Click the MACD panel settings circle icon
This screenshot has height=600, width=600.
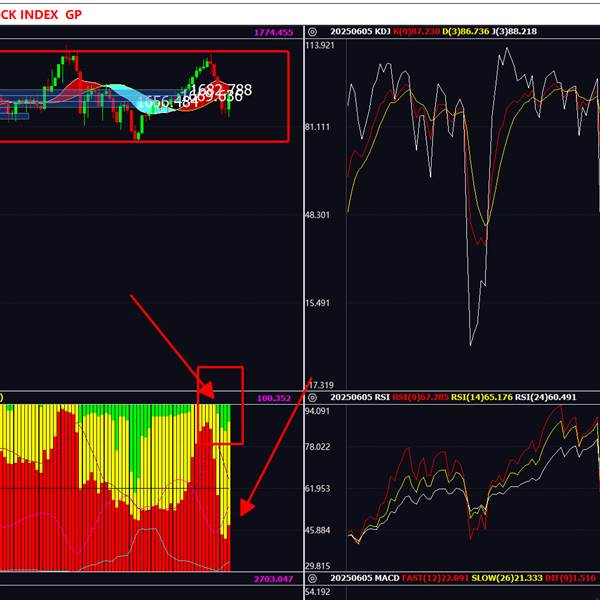coord(313,579)
